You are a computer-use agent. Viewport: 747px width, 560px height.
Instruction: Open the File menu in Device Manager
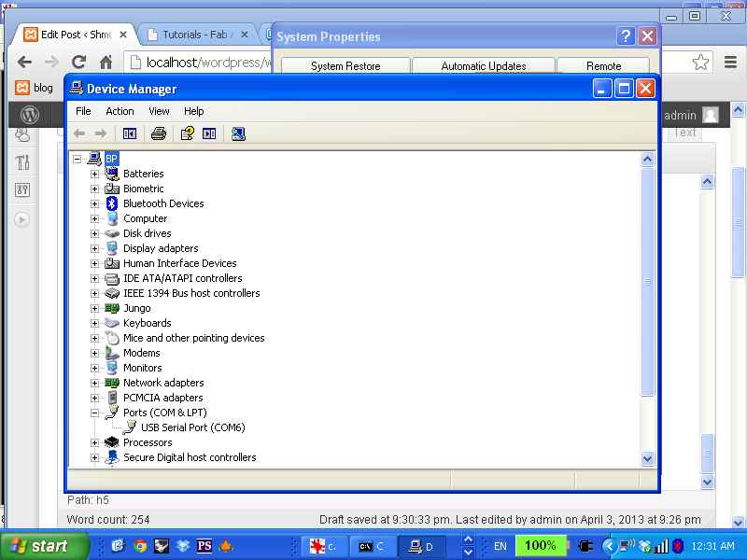(x=83, y=111)
